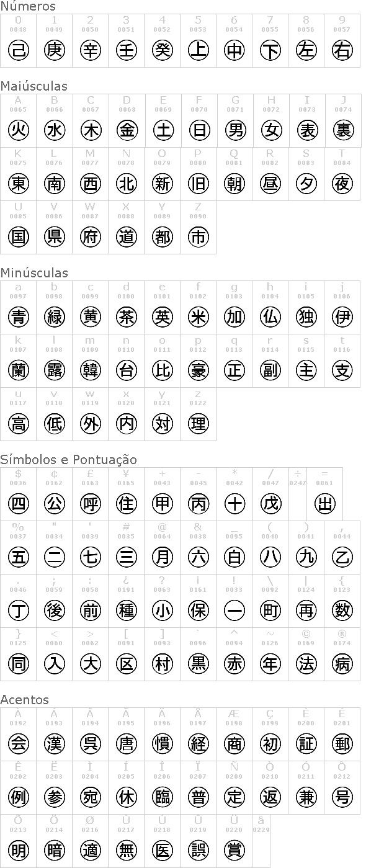Click the Acentos section heading
The height and width of the screenshot is (868, 366).
[x=24, y=700]
